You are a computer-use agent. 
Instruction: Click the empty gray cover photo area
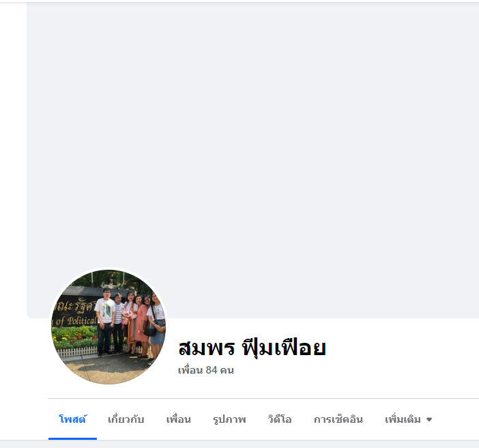click(252, 138)
